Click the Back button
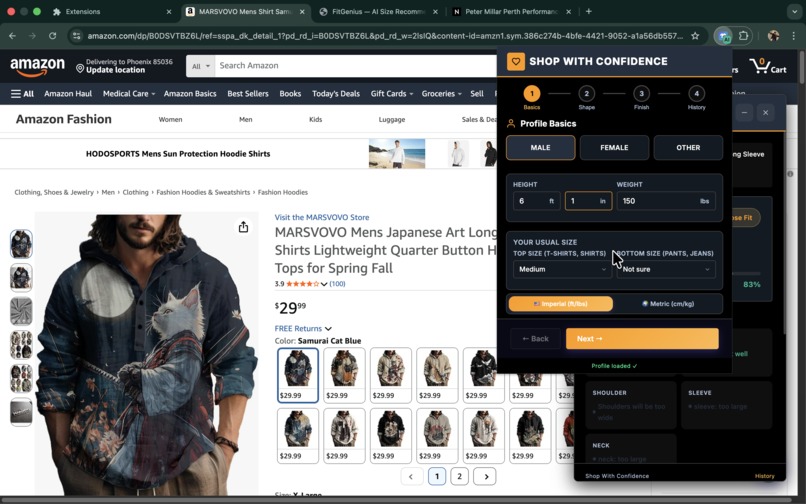The image size is (806, 504). (535, 339)
